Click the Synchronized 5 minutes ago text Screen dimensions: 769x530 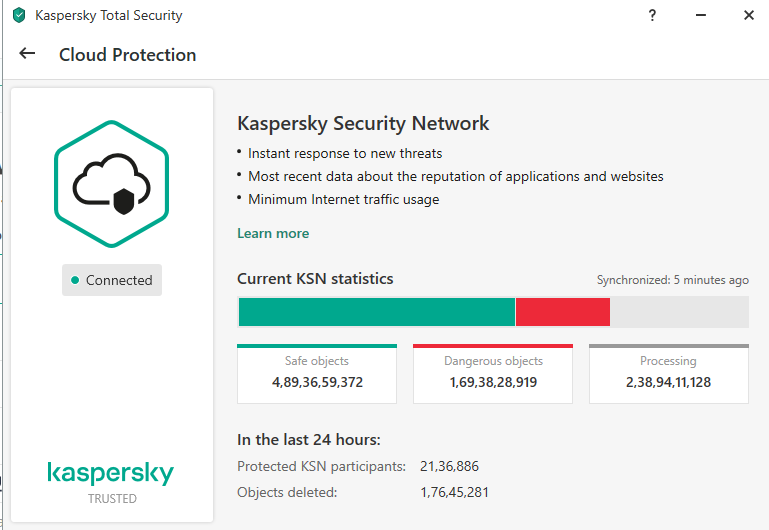[x=672, y=280]
